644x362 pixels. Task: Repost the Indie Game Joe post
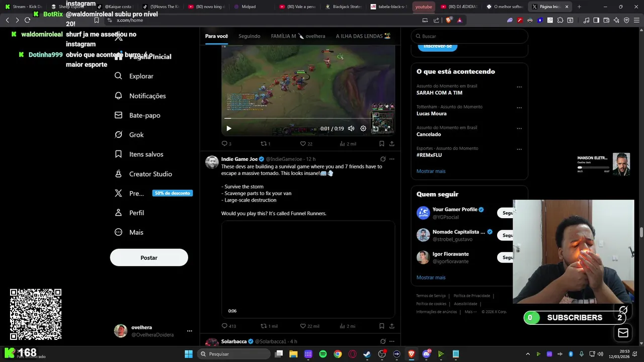pyautogui.click(x=269, y=326)
